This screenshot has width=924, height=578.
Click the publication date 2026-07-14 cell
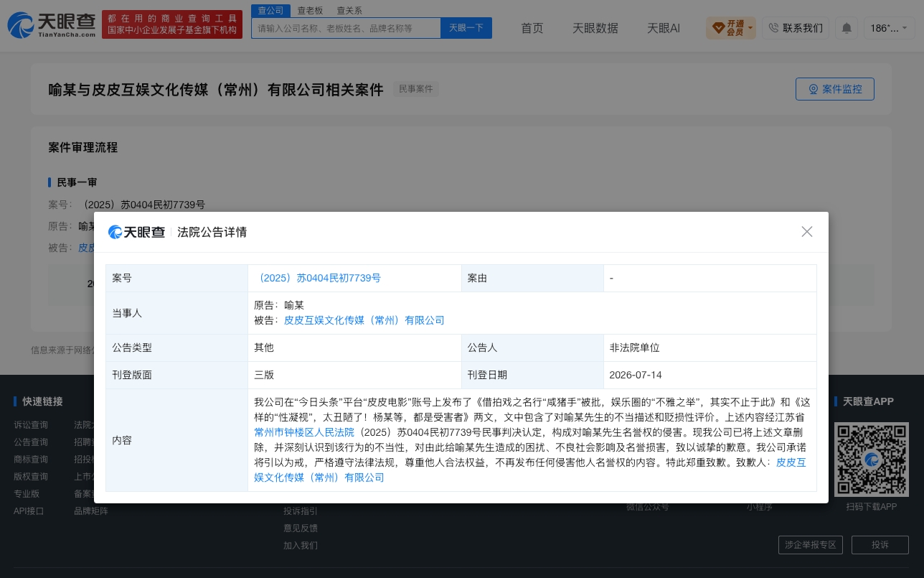point(709,375)
